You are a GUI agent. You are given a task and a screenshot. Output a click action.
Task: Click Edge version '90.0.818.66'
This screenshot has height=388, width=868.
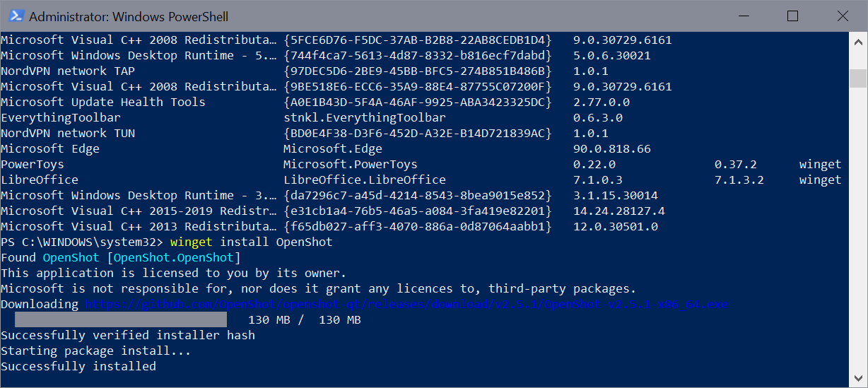click(612, 149)
